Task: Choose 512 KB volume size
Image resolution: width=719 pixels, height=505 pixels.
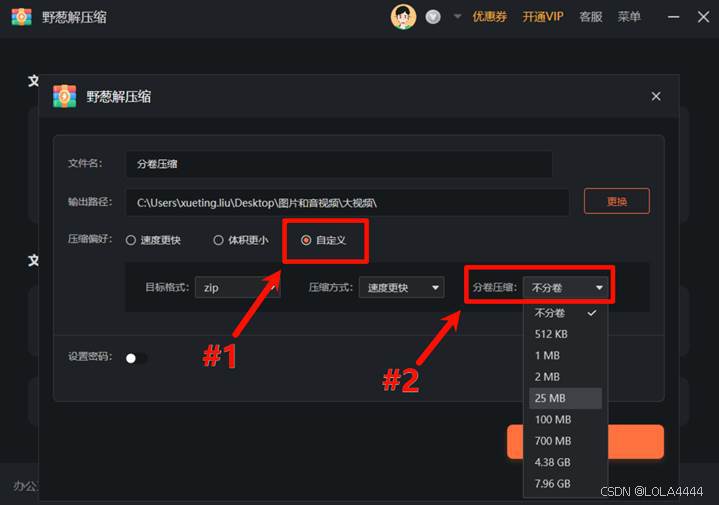Action: coord(565,334)
